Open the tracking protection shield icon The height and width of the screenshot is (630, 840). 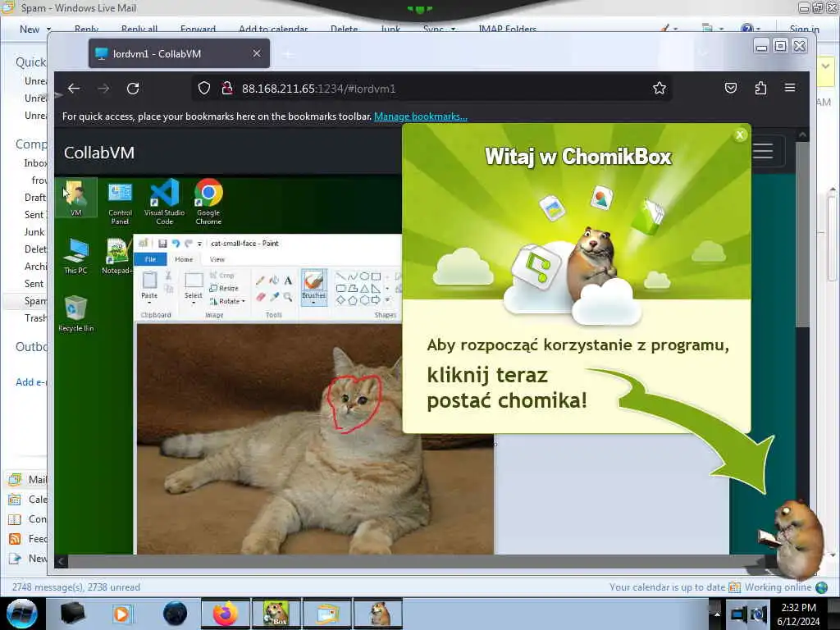click(x=204, y=89)
